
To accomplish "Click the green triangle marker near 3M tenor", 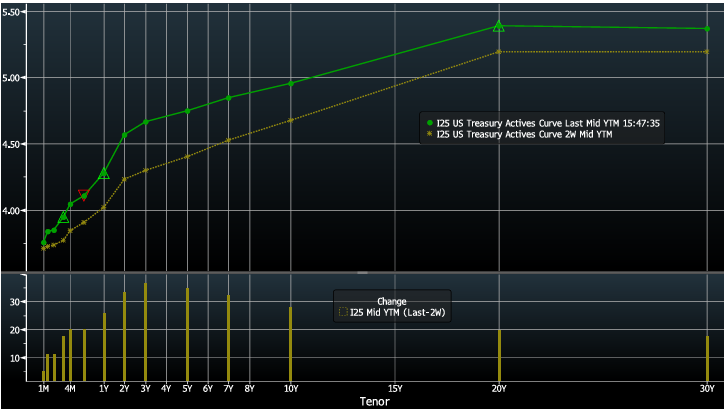I will coord(64,217).
